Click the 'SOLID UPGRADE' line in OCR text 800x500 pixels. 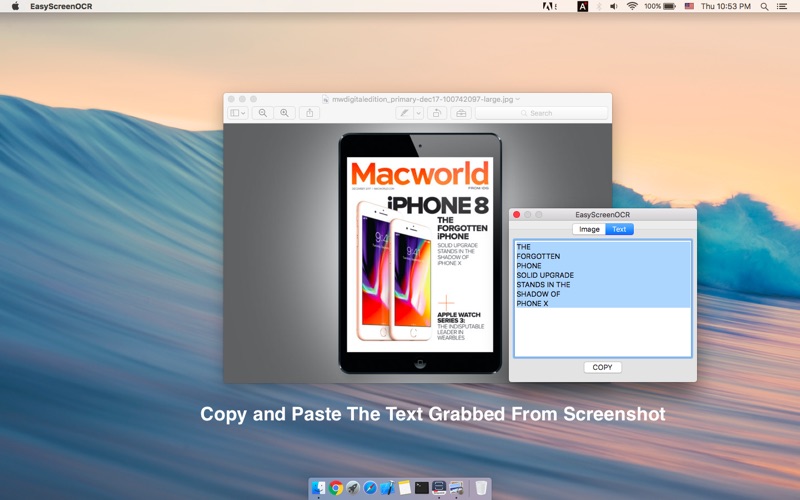pos(545,275)
